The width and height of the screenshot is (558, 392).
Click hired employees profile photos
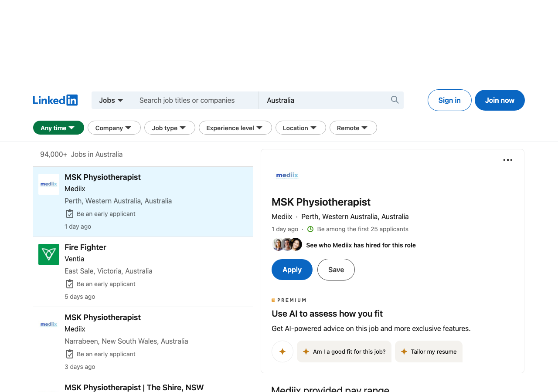[x=287, y=245]
